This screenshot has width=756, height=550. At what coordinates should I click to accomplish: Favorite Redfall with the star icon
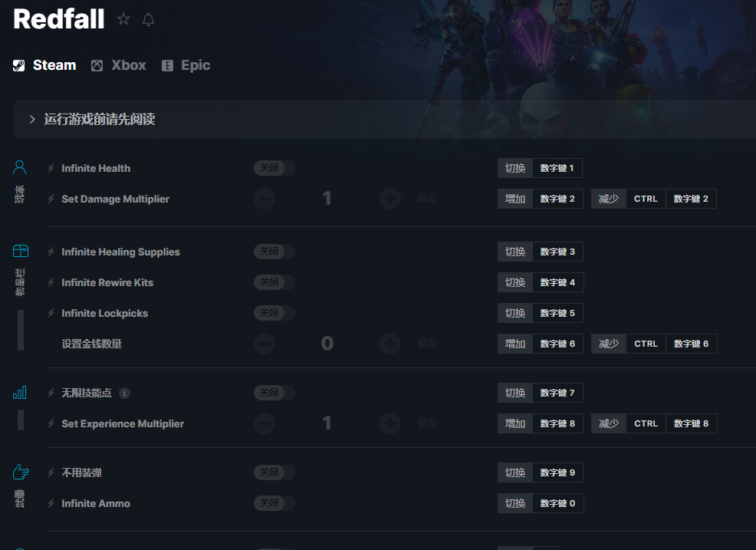tap(123, 19)
